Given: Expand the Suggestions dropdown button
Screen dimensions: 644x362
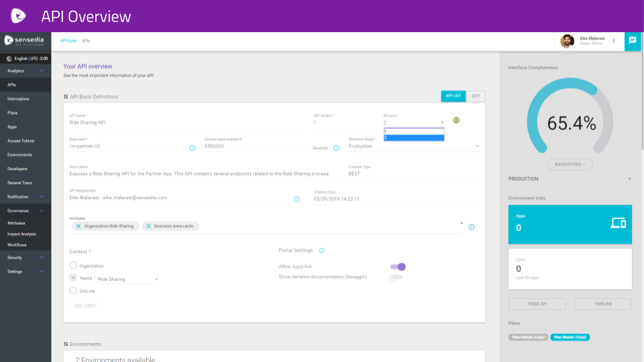Looking at the screenshot, I should [x=570, y=164].
